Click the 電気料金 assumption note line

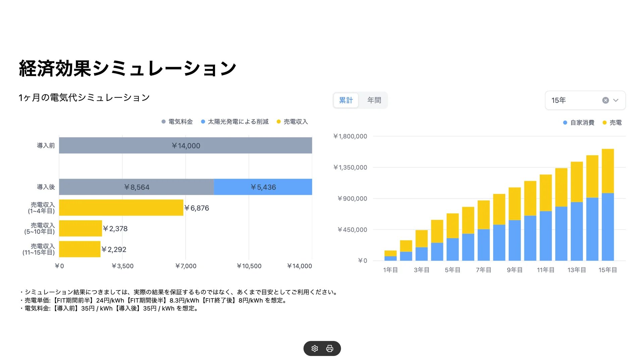point(109,309)
